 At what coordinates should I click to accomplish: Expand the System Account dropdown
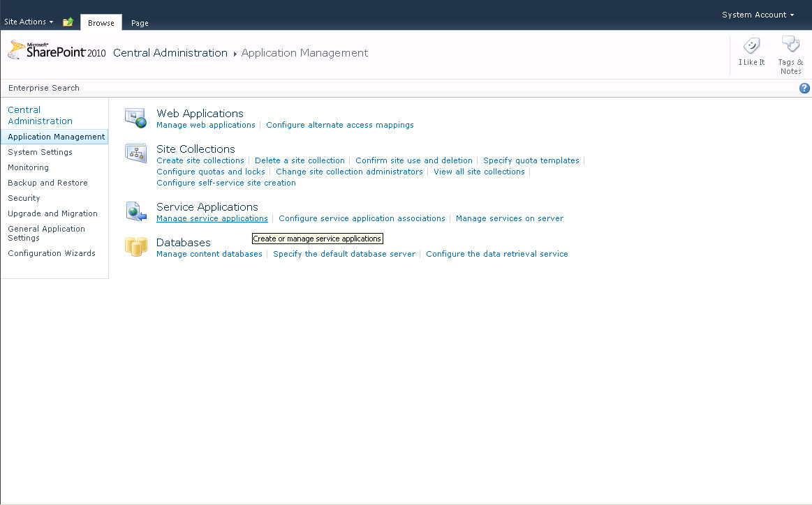pos(758,15)
